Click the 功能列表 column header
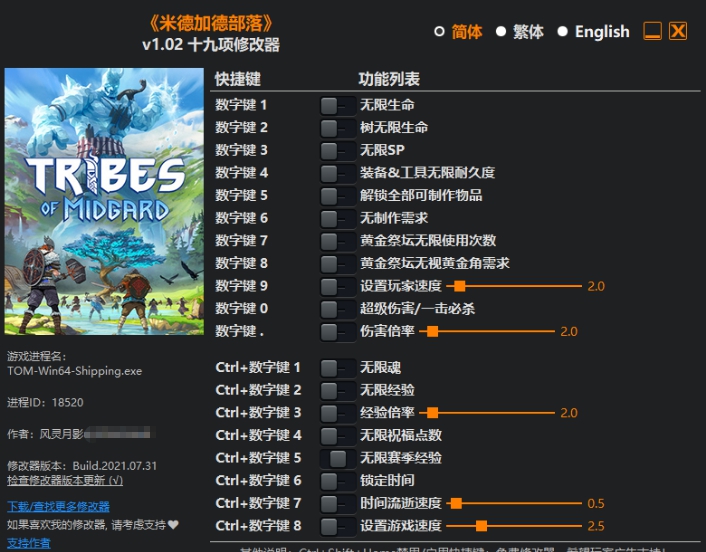 pyautogui.click(x=389, y=79)
